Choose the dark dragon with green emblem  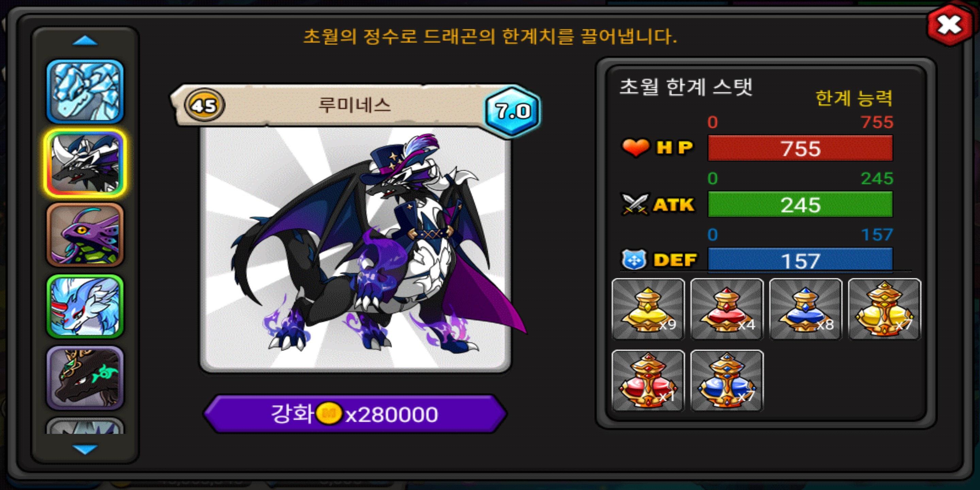(x=85, y=378)
